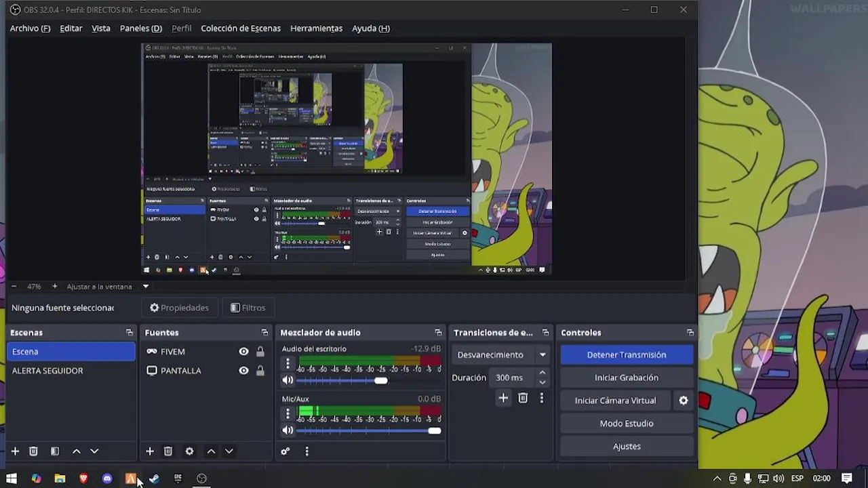The width and height of the screenshot is (868, 488).
Task: Open advanced audio properties gears icon
Action: click(285, 451)
